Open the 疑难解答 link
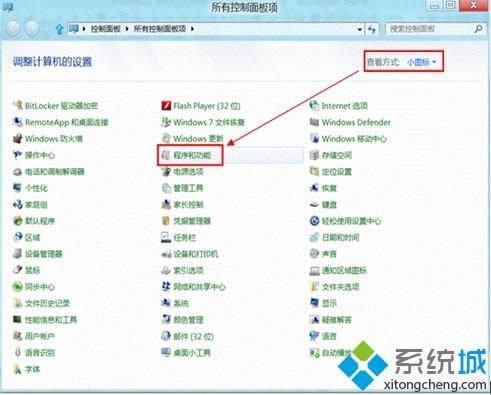Image resolution: width=491 pixels, height=395 pixels. [337, 320]
